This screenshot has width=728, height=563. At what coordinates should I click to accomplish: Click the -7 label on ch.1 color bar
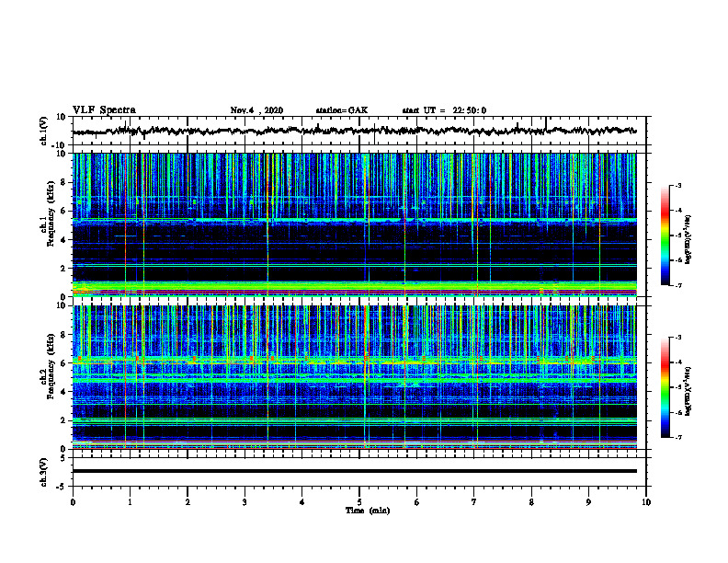tap(677, 285)
